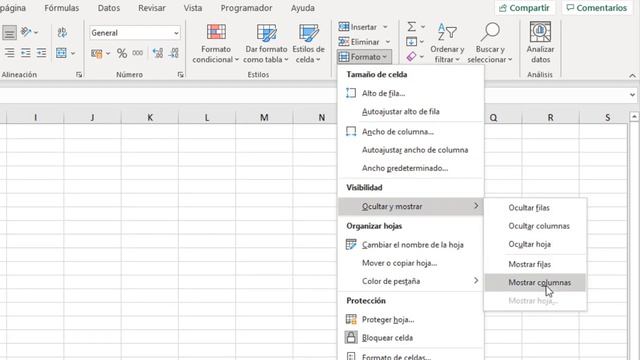Click the Fill down icon
The height and width of the screenshot is (360, 640).
click(x=411, y=42)
